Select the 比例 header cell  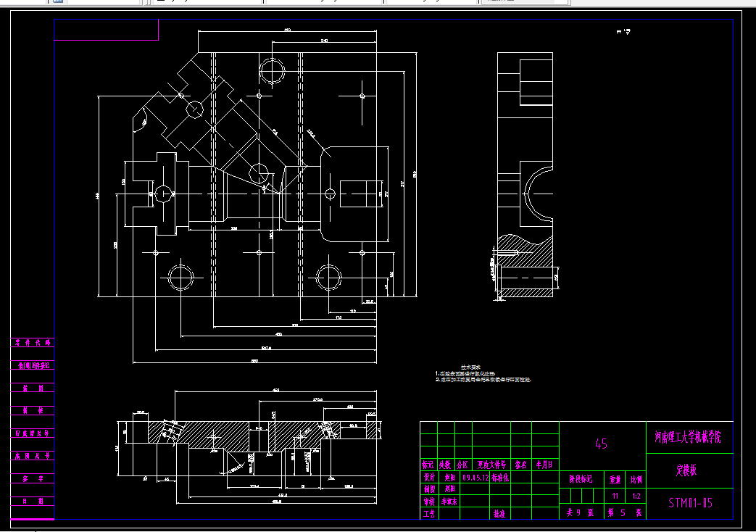636,479
